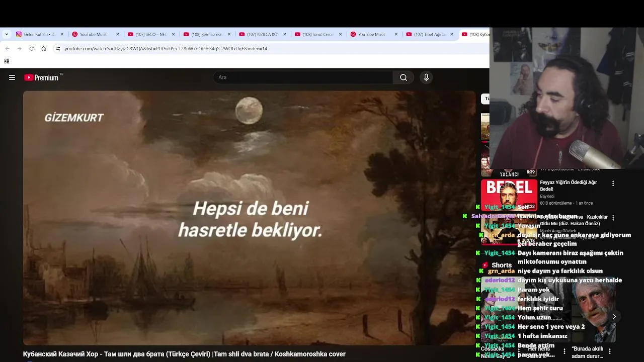Open the browser home page button
The height and width of the screenshot is (362, 644).
point(44,49)
